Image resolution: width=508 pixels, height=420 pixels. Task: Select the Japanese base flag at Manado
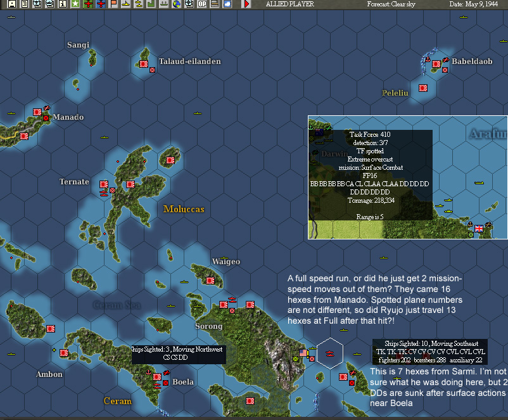coord(37,112)
